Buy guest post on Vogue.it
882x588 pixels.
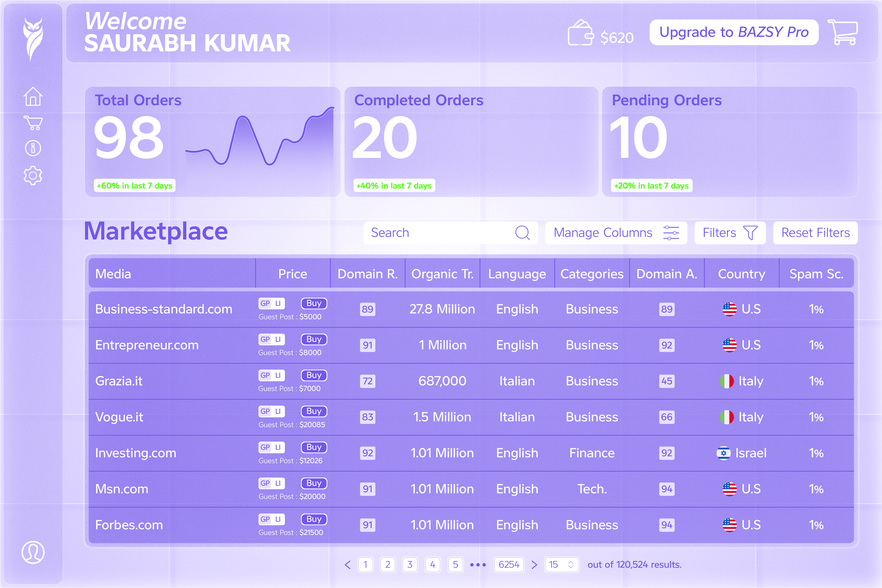314,411
